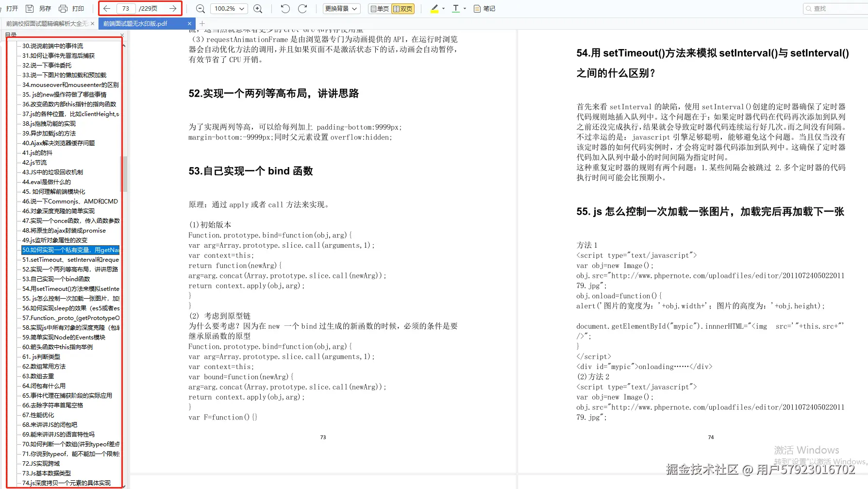Open outline item 35. js的new操作符做了哪些事情
The image size is (868, 489).
pos(64,95)
